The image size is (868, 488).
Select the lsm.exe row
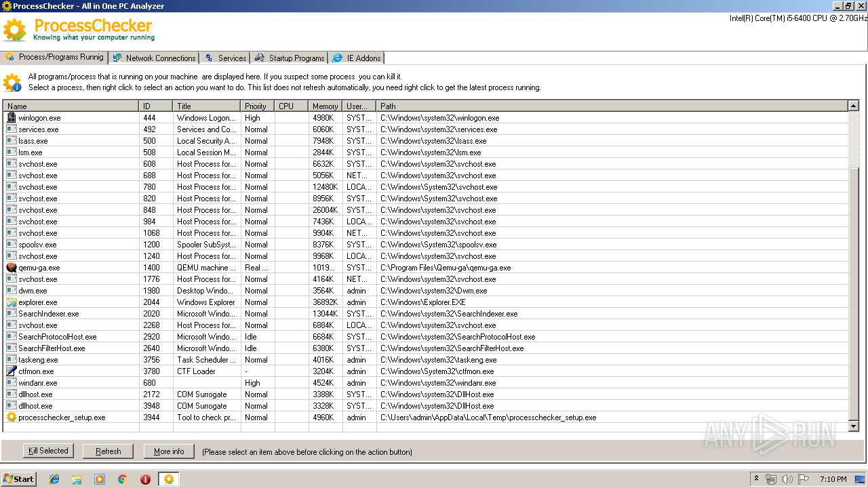pyautogui.click(x=426, y=152)
